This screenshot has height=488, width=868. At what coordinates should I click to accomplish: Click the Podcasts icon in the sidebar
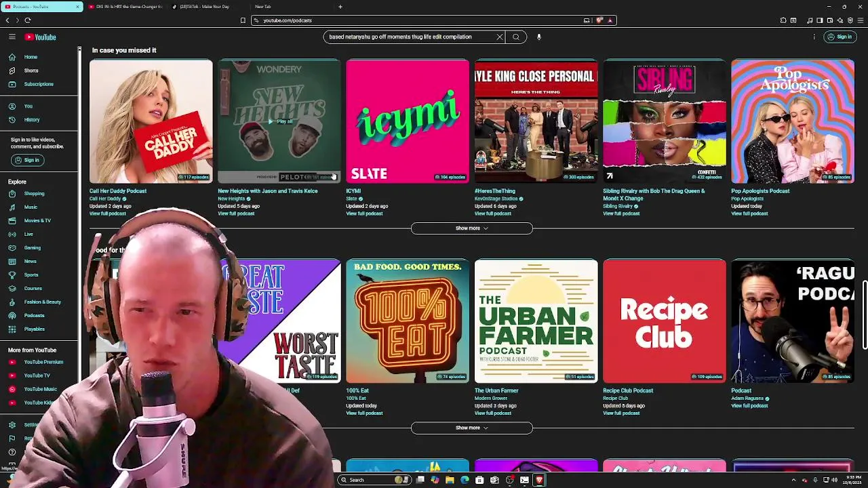(x=12, y=316)
